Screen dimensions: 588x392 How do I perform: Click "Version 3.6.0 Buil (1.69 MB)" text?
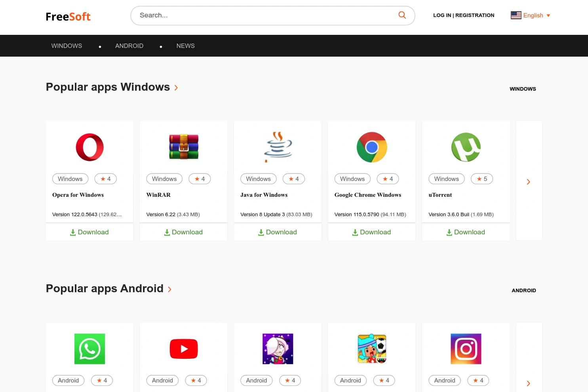tap(461, 215)
